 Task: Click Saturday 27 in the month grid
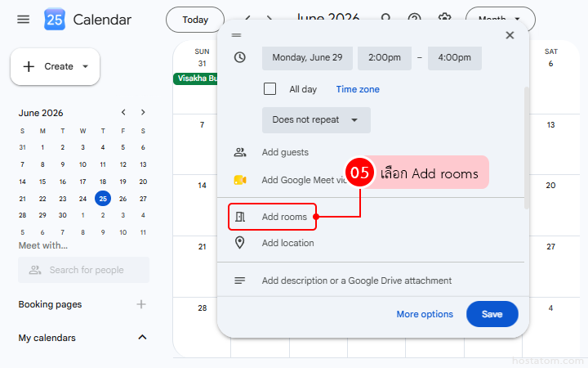[550, 247]
